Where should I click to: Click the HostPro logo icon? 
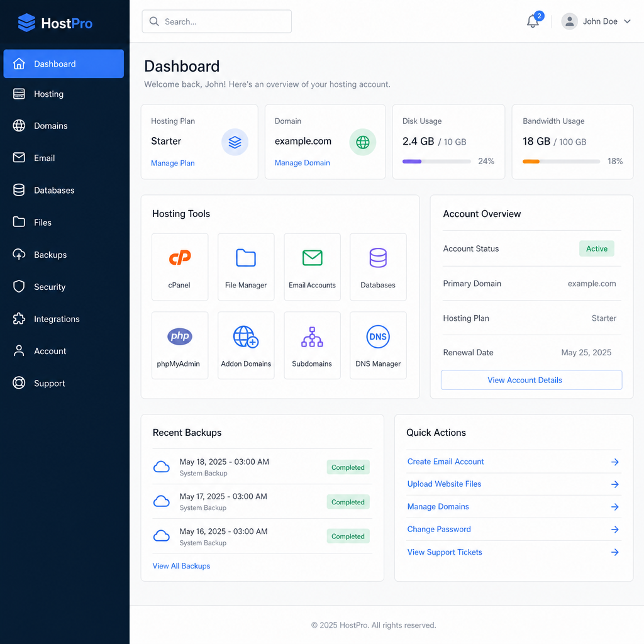click(x=26, y=23)
